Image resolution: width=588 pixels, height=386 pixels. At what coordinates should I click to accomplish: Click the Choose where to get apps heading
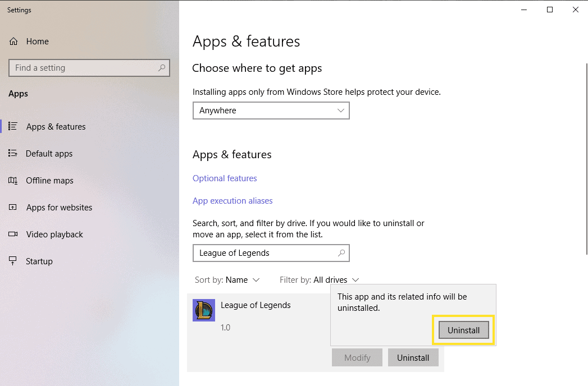257,68
